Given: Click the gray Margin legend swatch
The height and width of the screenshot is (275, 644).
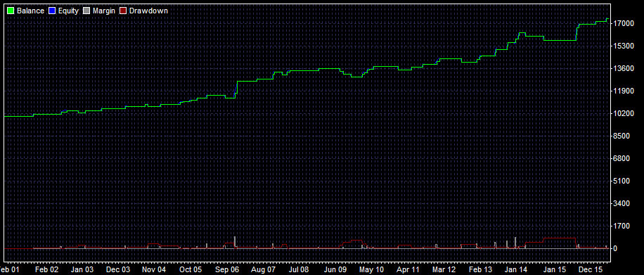Looking at the screenshot, I should [86, 11].
